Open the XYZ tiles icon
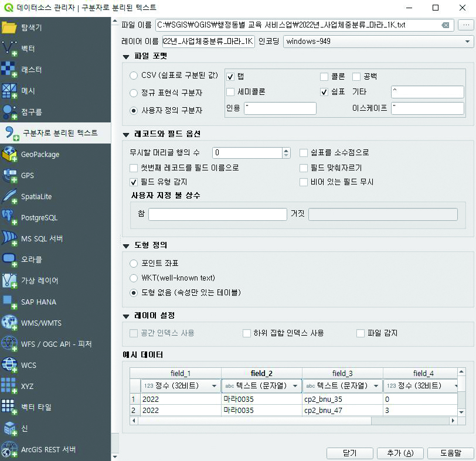 [9, 386]
